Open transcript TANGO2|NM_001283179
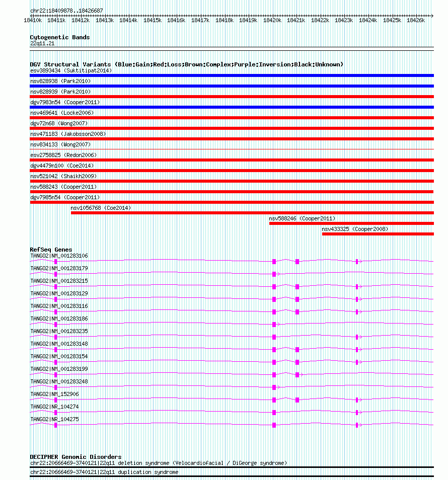448x480 pixels. click(59, 269)
